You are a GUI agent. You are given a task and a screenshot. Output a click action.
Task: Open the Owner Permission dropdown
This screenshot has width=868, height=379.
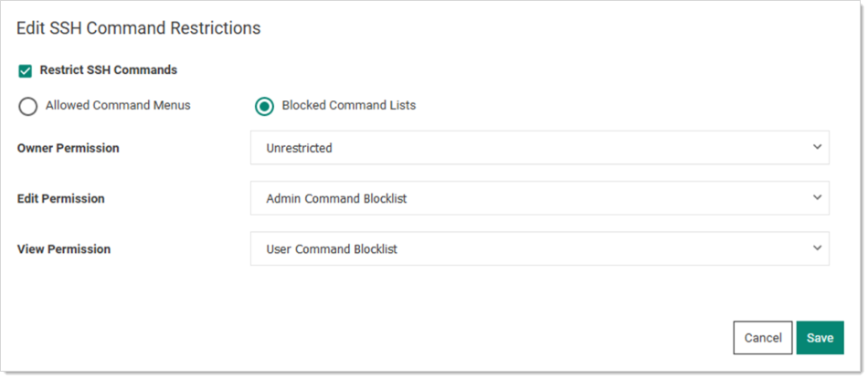[x=540, y=148]
